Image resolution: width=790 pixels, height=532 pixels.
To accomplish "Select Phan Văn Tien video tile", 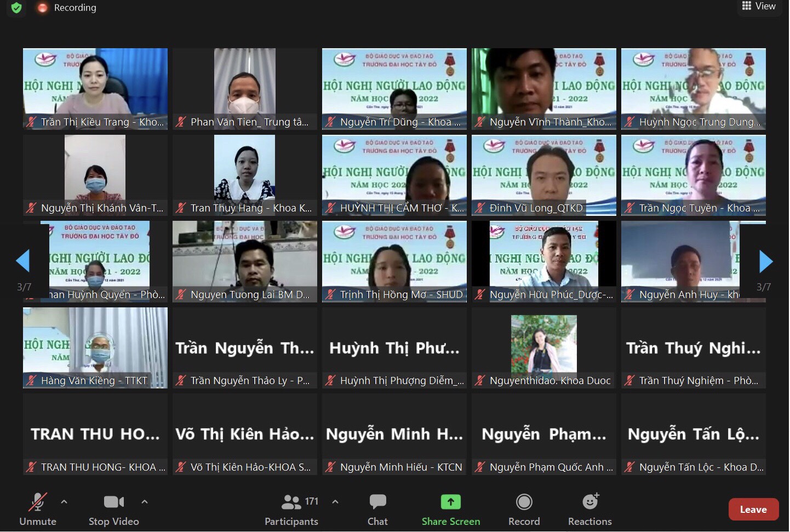I will [x=245, y=89].
